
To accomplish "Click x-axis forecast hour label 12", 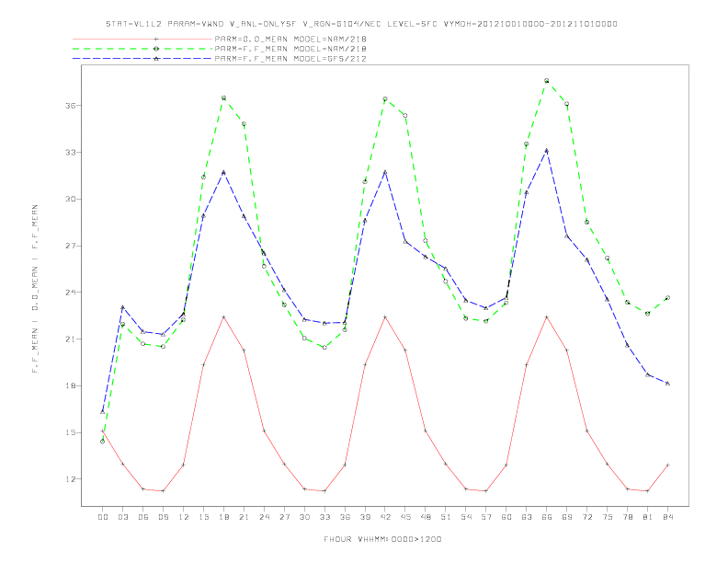I will pos(184,517).
